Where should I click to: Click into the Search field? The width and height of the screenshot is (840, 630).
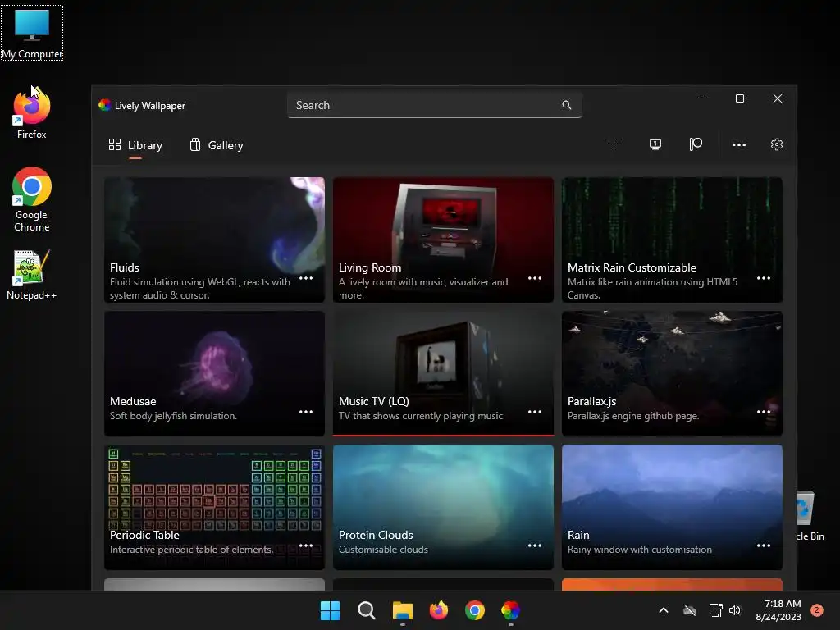(435, 105)
